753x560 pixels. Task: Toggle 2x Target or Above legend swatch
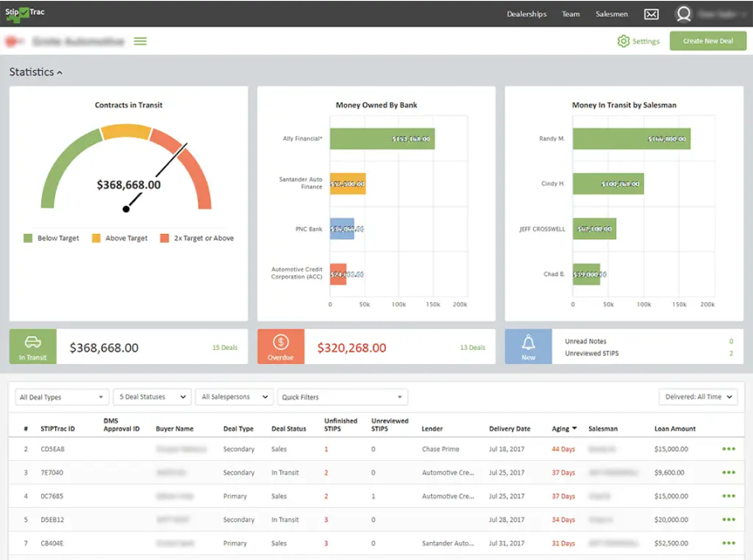coord(164,239)
